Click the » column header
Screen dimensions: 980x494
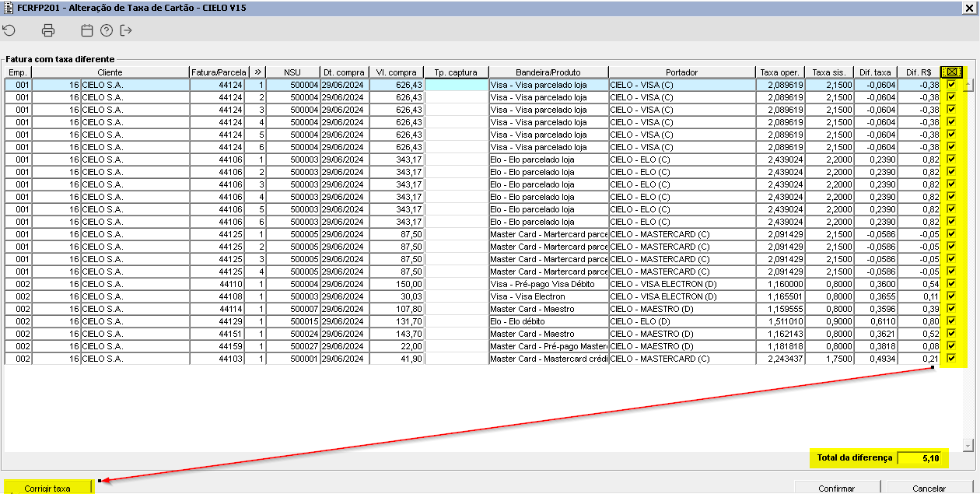[x=257, y=72]
